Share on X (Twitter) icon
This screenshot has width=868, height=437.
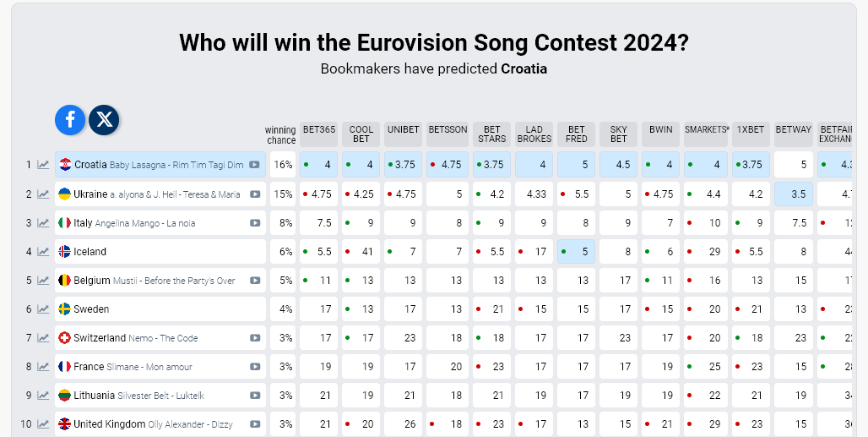pos(104,120)
